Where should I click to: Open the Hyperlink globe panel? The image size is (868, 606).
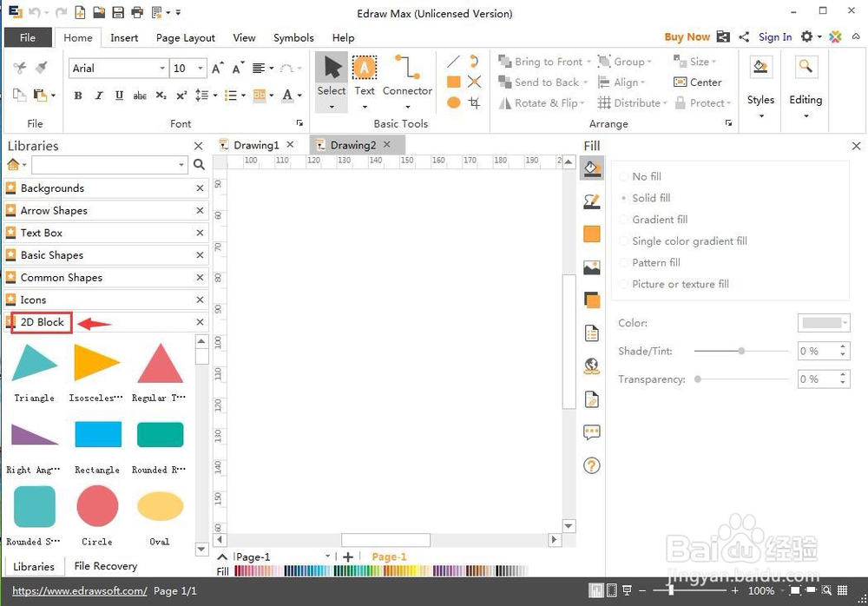[x=592, y=366]
